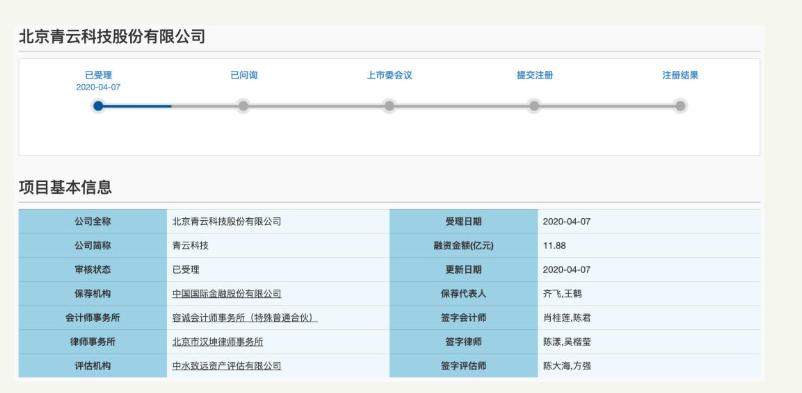Click the 融资金额 value 11.88 cell
Viewport: 802px width, 393px height.
click(649, 246)
